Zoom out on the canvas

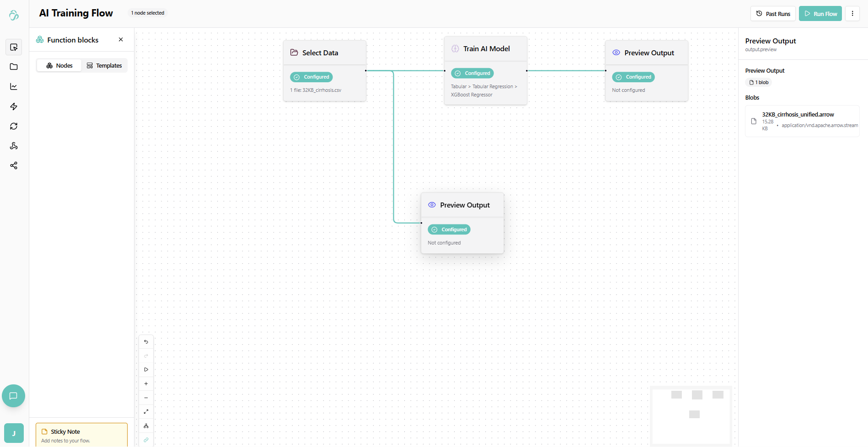click(146, 398)
